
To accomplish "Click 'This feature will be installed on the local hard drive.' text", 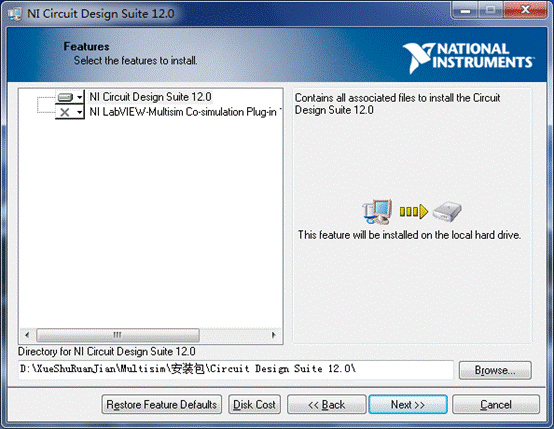I will pos(409,235).
